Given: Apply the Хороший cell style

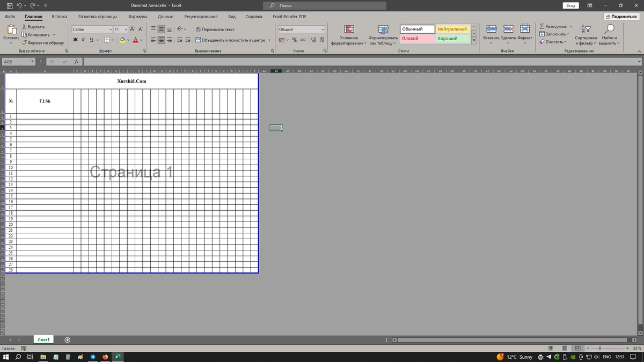Looking at the screenshot, I should (453, 39).
